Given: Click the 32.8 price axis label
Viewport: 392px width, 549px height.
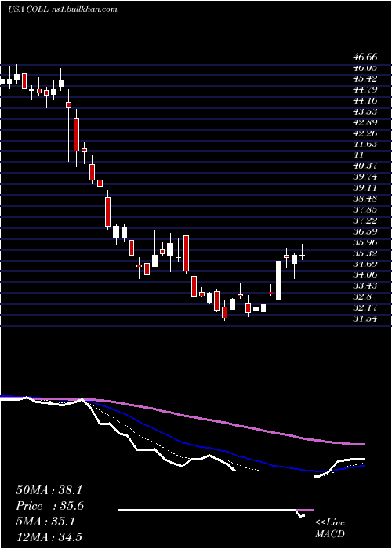Looking at the screenshot, I should pyautogui.click(x=361, y=296).
